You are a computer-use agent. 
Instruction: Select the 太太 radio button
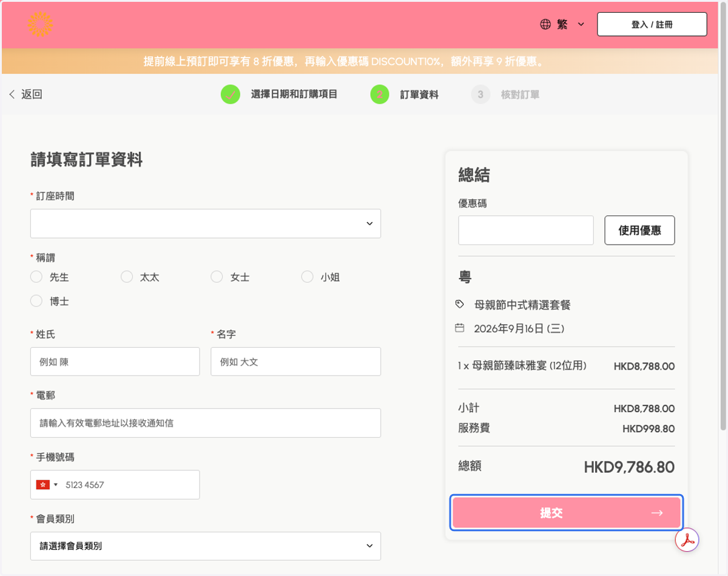point(126,277)
